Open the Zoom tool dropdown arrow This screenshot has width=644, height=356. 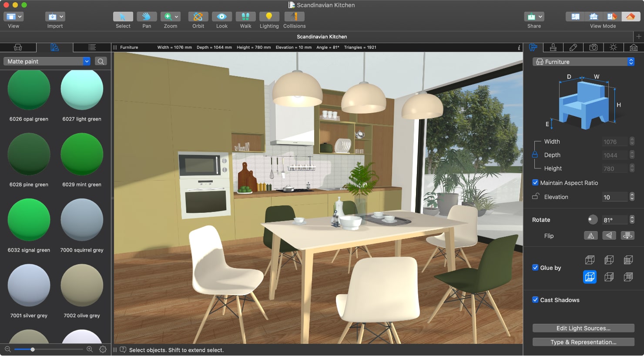point(177,17)
